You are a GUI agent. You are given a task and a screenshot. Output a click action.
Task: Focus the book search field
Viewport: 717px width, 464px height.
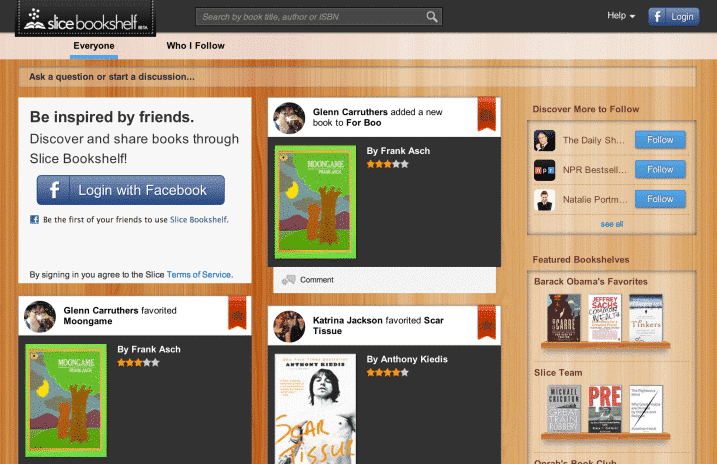(319, 17)
